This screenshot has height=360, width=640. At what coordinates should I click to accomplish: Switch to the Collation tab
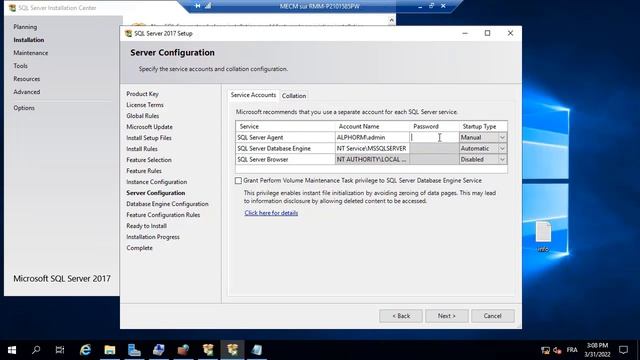point(293,96)
